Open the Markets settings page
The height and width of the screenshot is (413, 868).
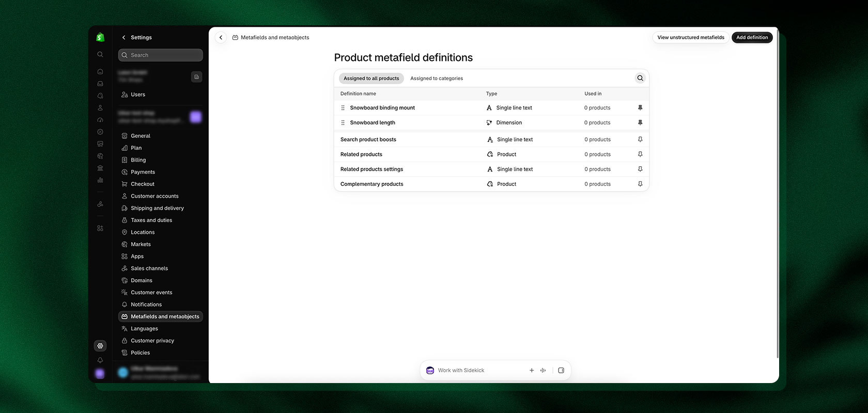pyautogui.click(x=160, y=244)
